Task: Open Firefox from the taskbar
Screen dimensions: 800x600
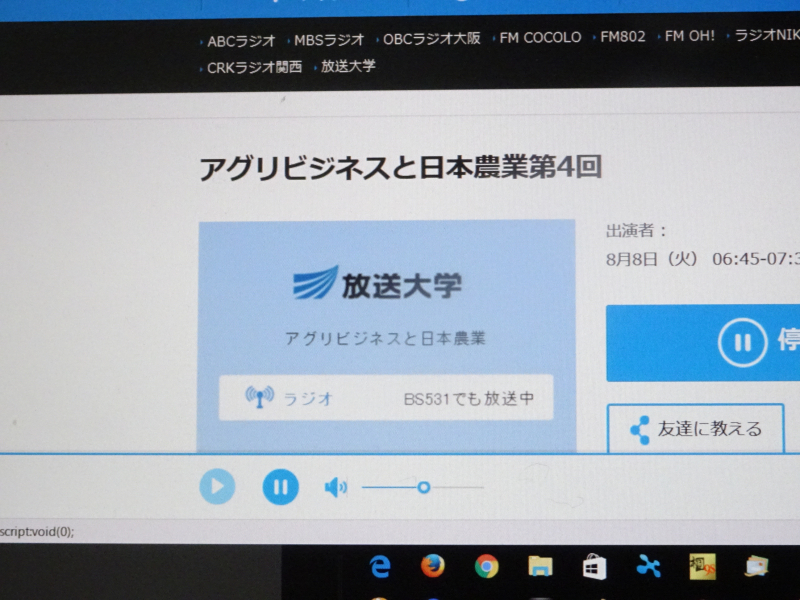Action: (x=433, y=566)
